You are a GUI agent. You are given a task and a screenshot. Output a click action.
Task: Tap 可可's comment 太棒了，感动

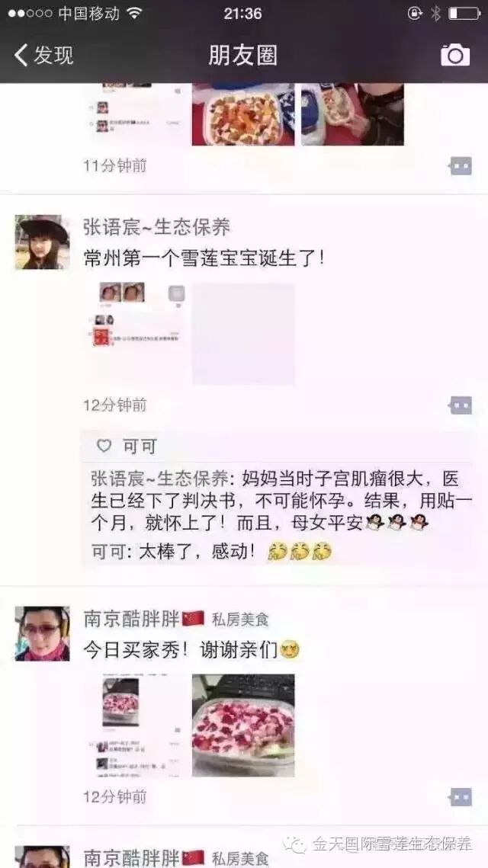click(x=212, y=551)
